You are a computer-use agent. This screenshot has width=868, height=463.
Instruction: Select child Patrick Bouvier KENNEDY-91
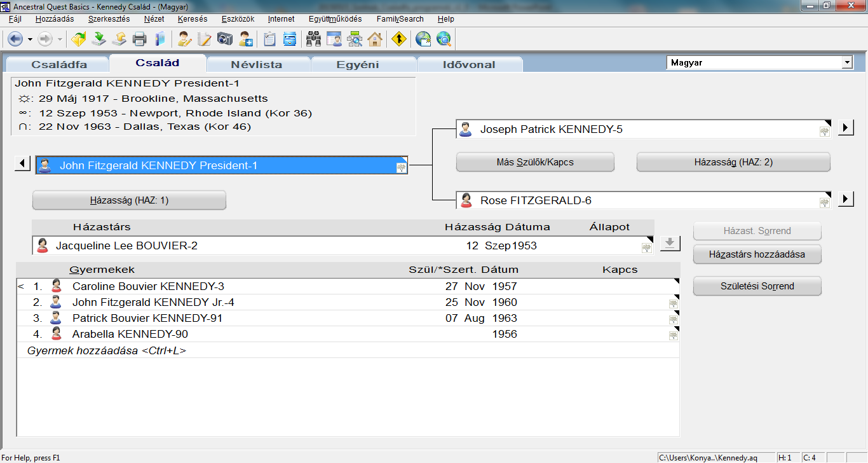pyautogui.click(x=348, y=318)
